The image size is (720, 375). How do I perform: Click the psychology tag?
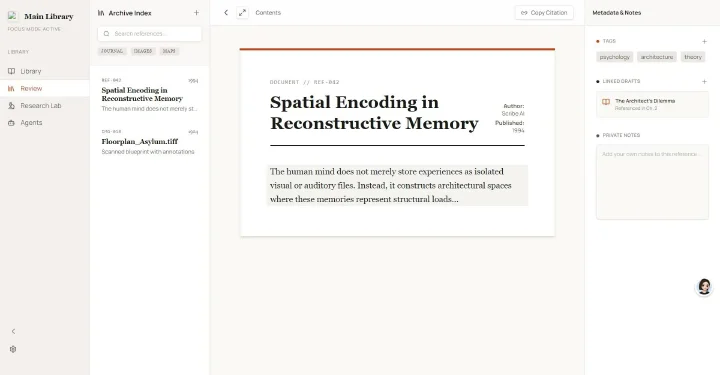pyautogui.click(x=614, y=57)
